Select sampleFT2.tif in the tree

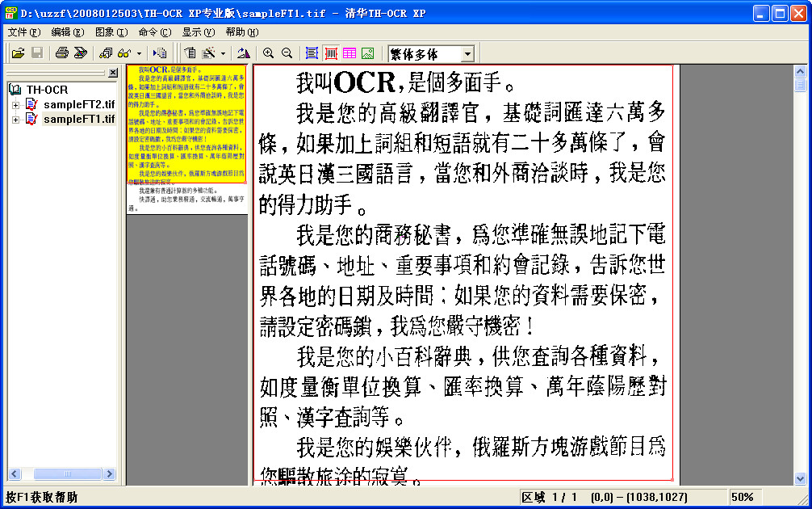point(79,105)
